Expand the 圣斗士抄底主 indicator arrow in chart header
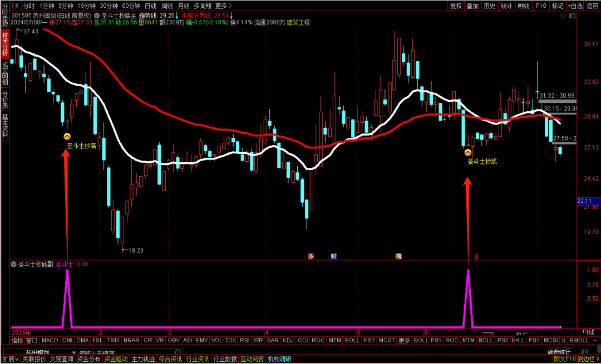 pos(97,16)
